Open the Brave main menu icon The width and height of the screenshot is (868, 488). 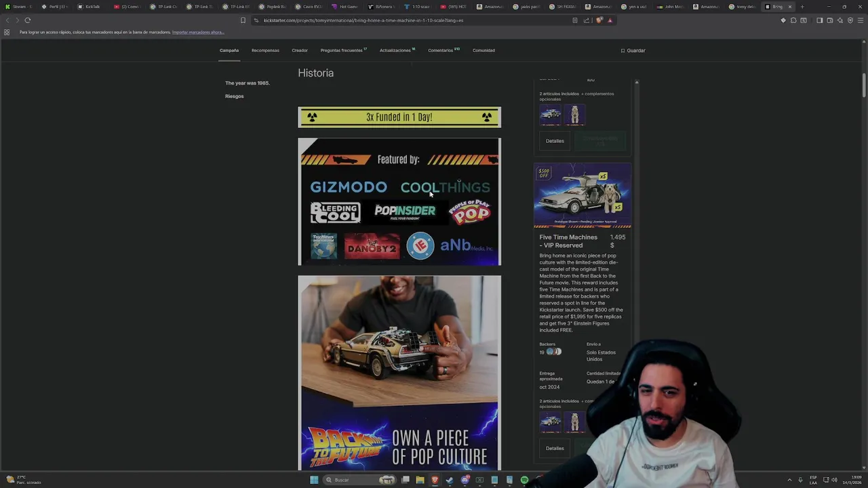click(x=860, y=20)
